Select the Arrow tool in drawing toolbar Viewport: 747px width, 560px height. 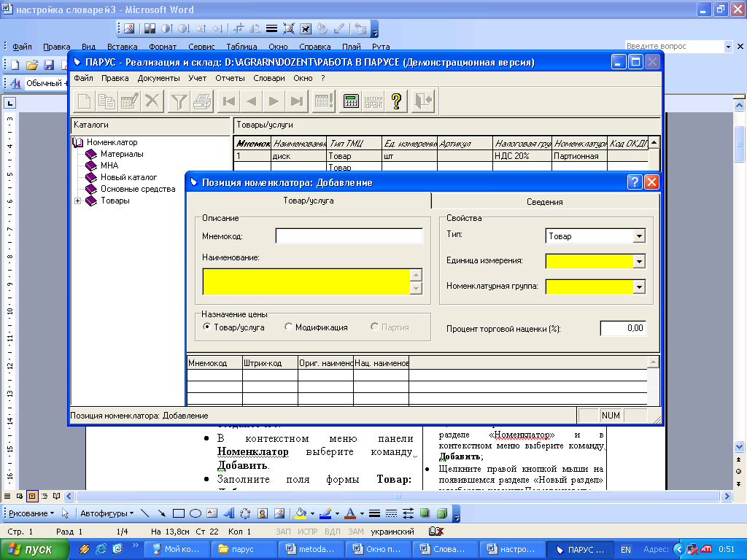tap(162, 513)
